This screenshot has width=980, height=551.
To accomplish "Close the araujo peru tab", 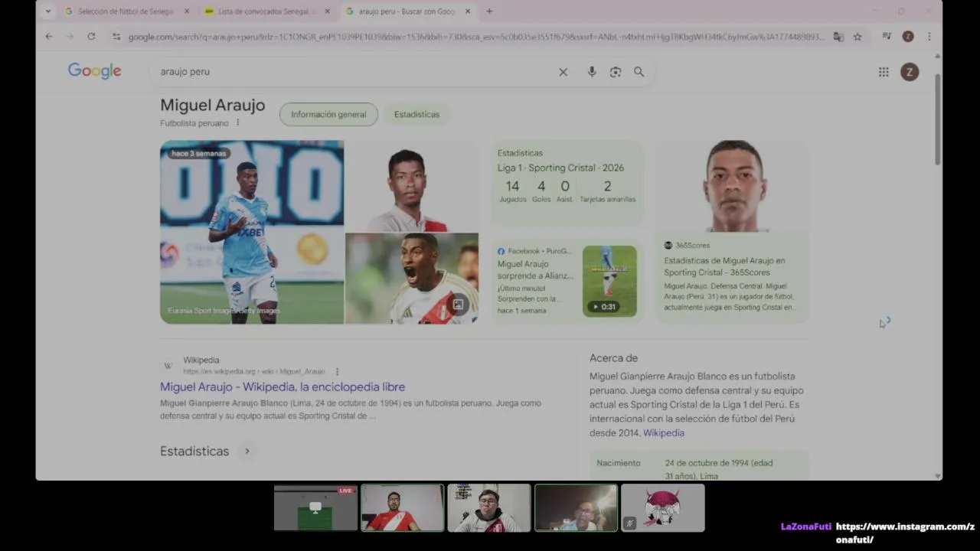I will (x=468, y=11).
